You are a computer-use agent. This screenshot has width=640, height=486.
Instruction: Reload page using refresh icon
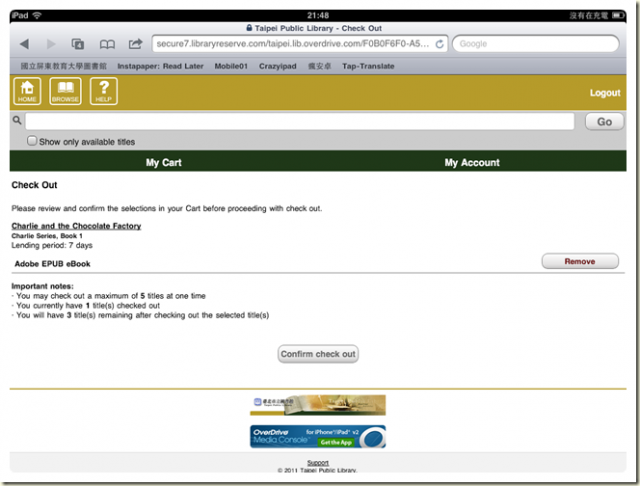tap(439, 44)
